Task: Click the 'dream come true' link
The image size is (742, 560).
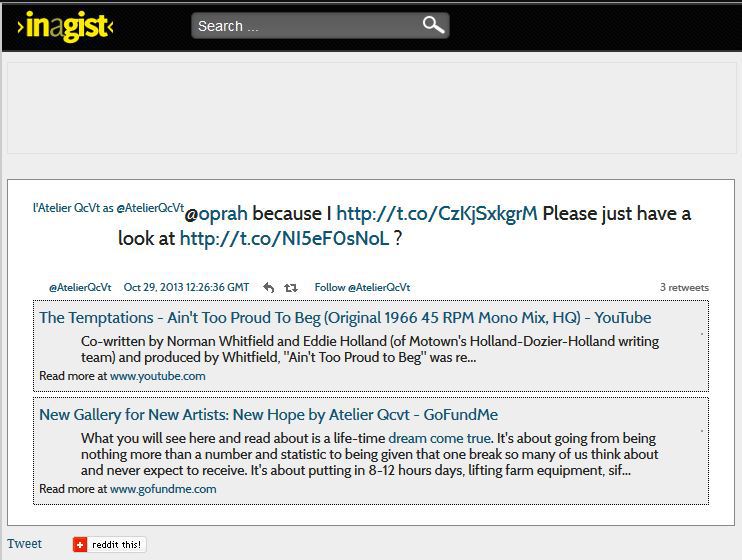Action: tap(439, 438)
